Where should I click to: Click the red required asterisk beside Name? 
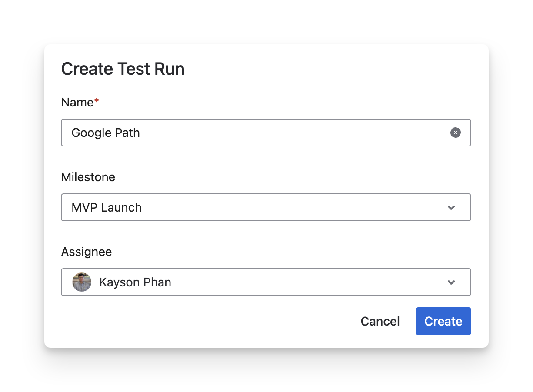pyautogui.click(x=97, y=101)
